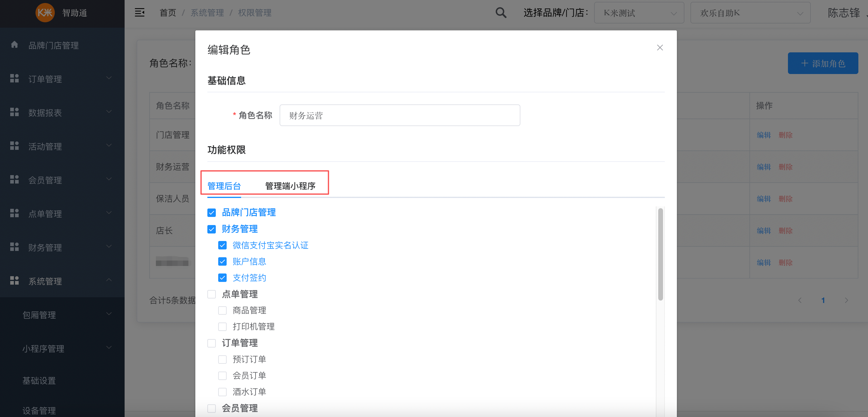868x417 pixels.
Task: Enable the 点单管理 permission checkbox
Action: [211, 294]
